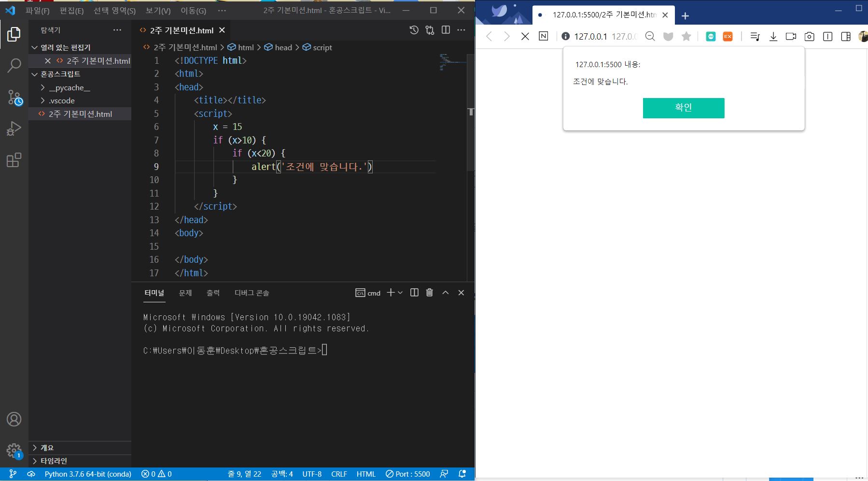868x481 pixels.
Task: Maximize the terminal panel size
Action: pyautogui.click(x=446, y=293)
